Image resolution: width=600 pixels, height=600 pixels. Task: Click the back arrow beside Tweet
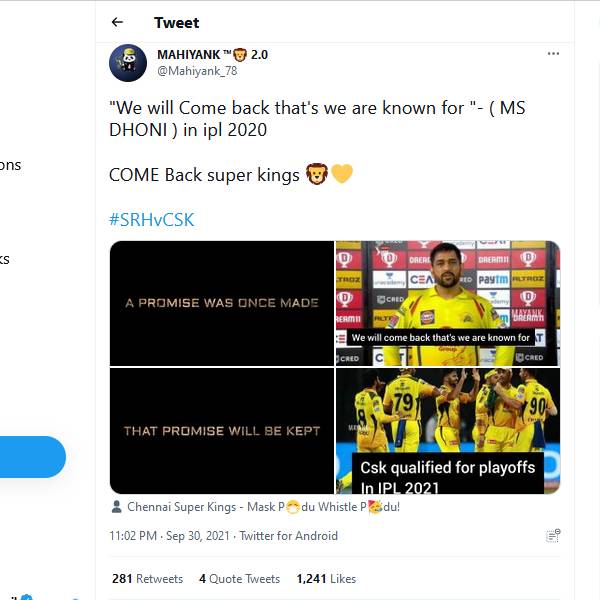point(118,22)
